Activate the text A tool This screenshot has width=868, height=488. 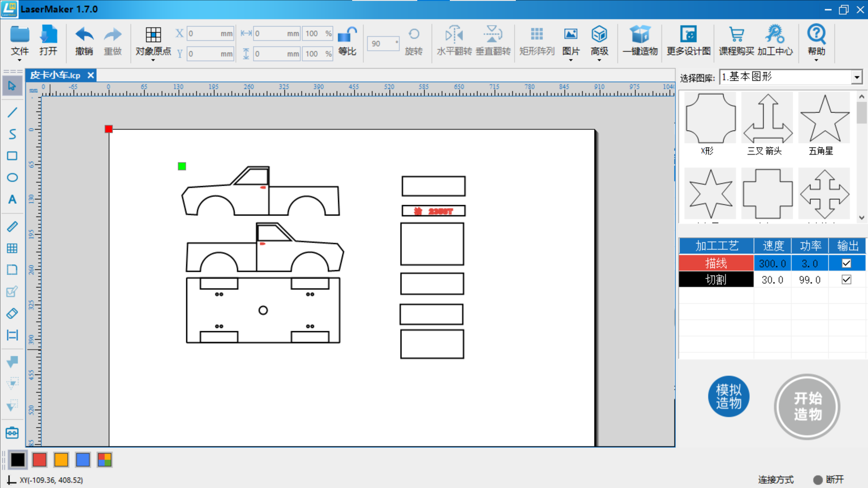12,199
